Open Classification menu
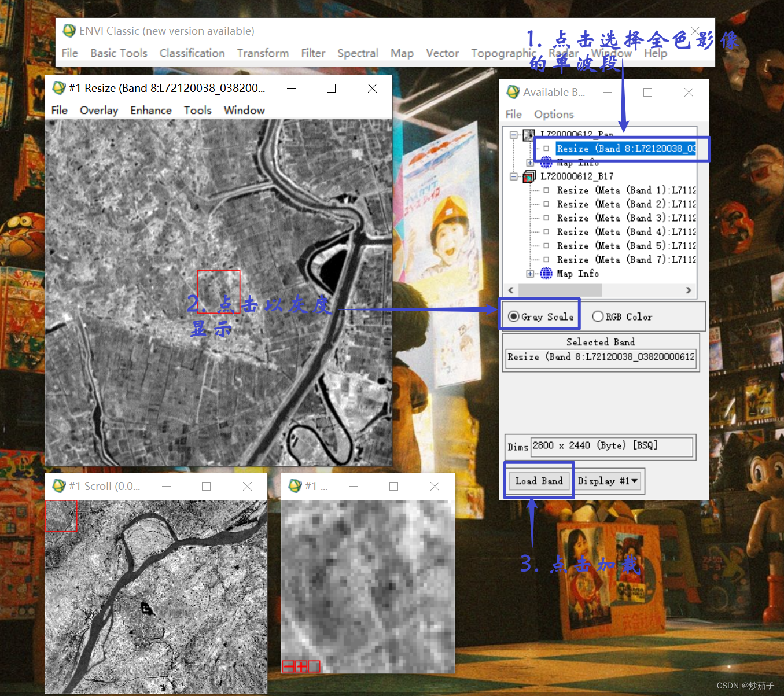Image resolution: width=784 pixels, height=696 pixels. tap(192, 53)
